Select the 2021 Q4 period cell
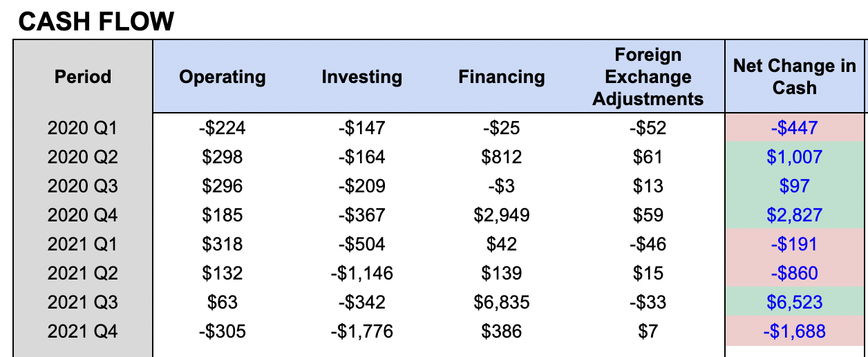 tap(83, 331)
